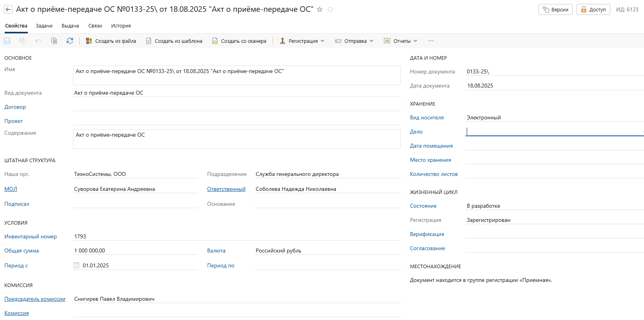Viewport: 644px width, 320px height.
Task: Create from scanner (Создать со сканера)
Action: coord(239,41)
